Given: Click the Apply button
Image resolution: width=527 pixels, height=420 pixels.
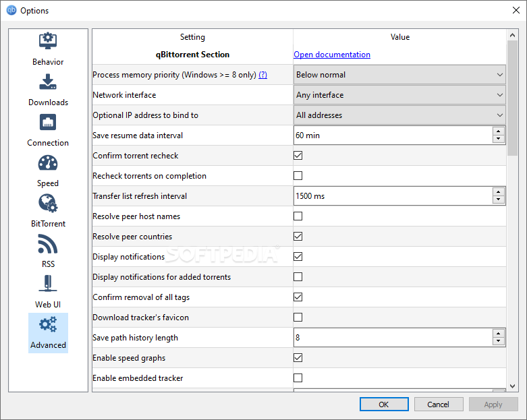Looking at the screenshot, I should click(x=493, y=404).
